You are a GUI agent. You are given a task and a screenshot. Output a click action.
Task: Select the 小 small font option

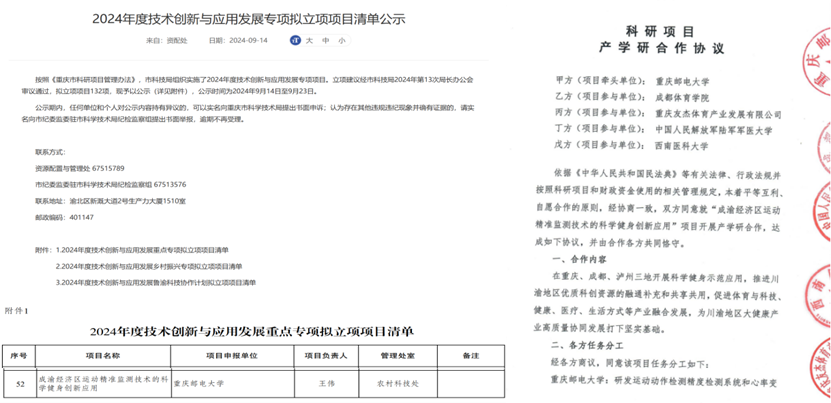tap(342, 41)
